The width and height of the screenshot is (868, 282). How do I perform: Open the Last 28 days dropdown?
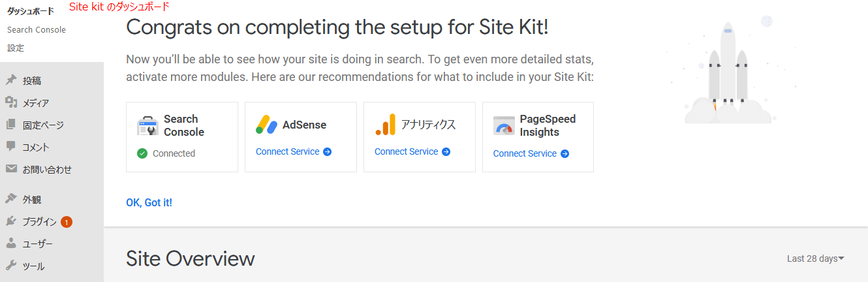815,258
